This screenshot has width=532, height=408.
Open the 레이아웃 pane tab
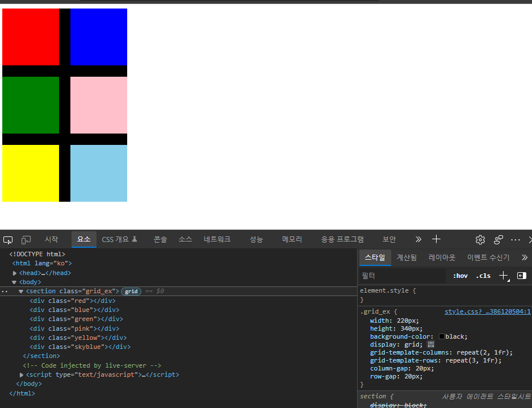[x=442, y=257]
